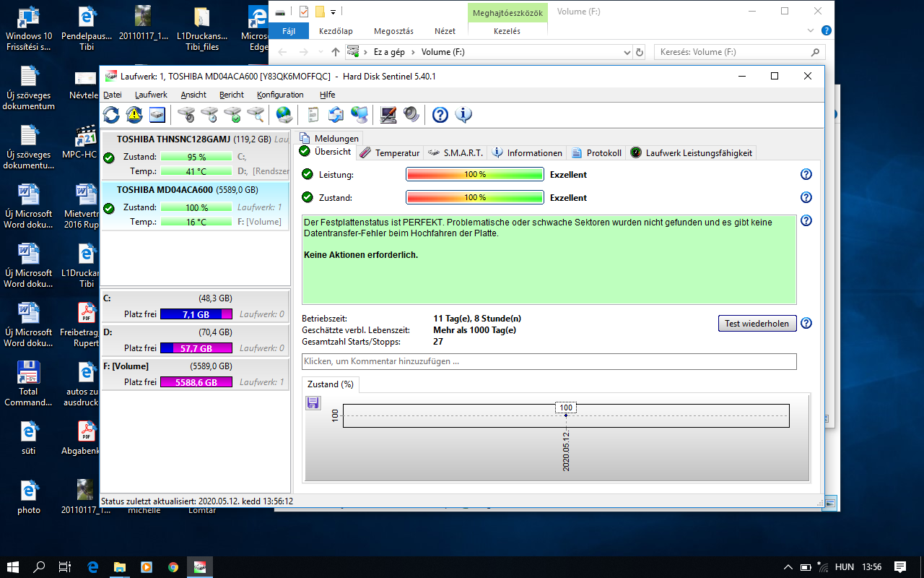Switch to the S.M.A.R.T. tab
The width and height of the screenshot is (924, 578).
(x=456, y=152)
